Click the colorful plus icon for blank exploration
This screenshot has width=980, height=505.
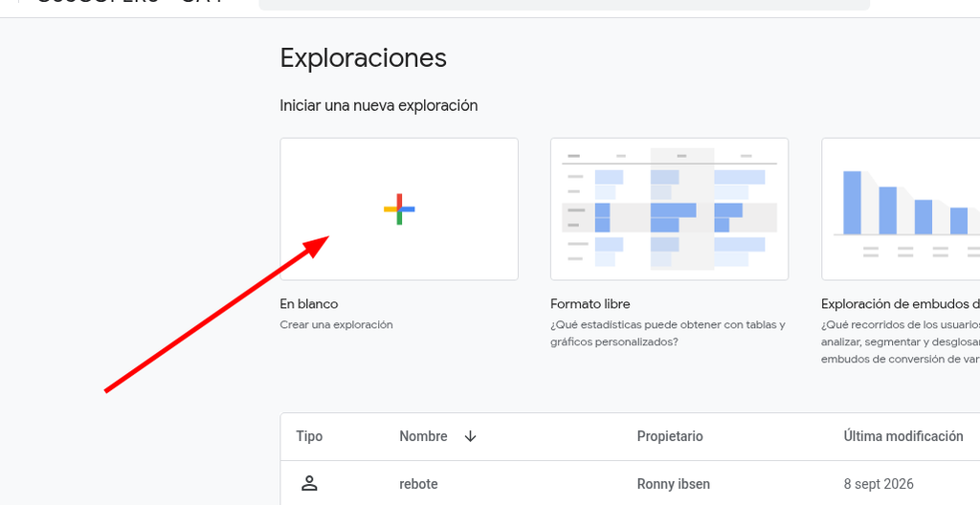tap(399, 209)
